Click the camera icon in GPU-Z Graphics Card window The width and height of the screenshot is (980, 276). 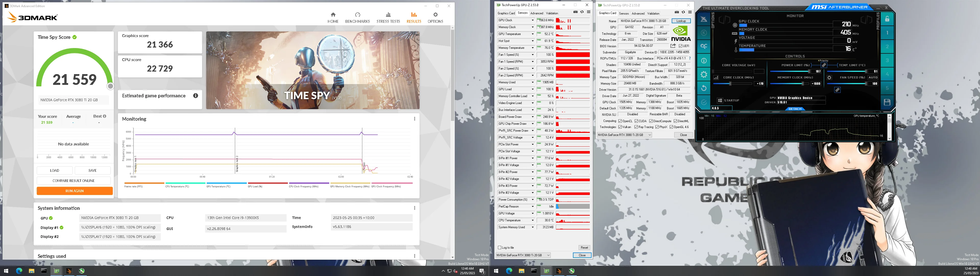676,12
